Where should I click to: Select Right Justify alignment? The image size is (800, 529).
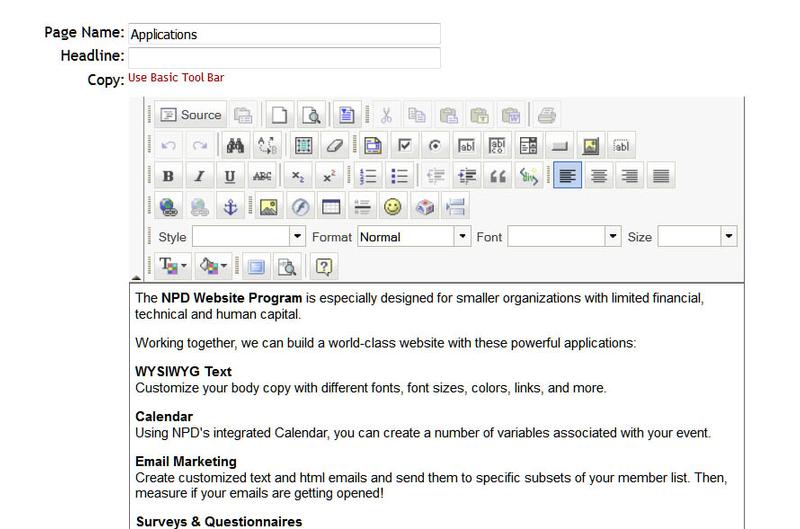630,176
